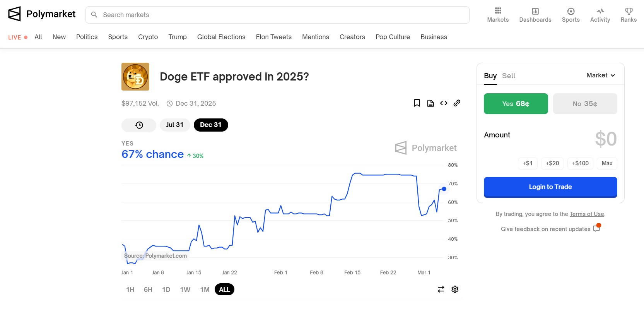
Task: Click the swap chart axes icon
Action: (441, 289)
